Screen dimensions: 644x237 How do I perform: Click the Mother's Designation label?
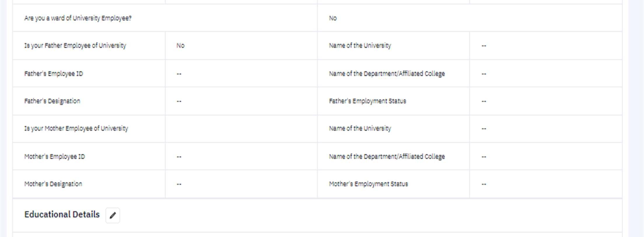tap(53, 184)
